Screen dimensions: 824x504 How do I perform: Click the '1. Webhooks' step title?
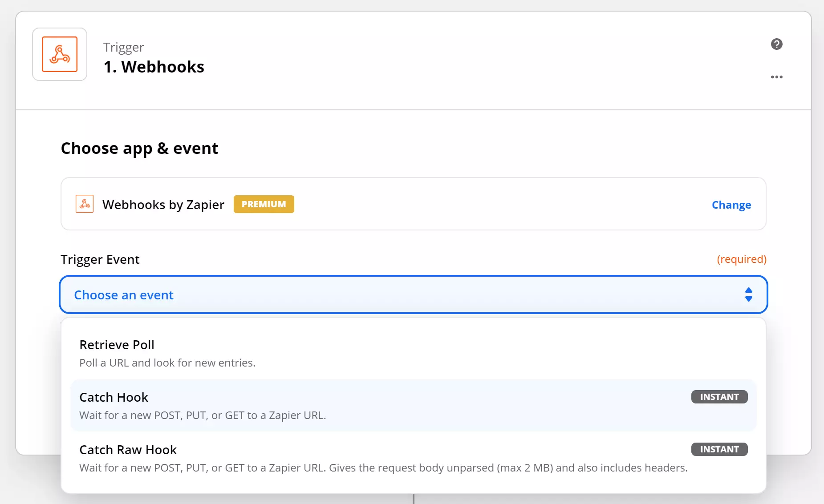point(154,67)
